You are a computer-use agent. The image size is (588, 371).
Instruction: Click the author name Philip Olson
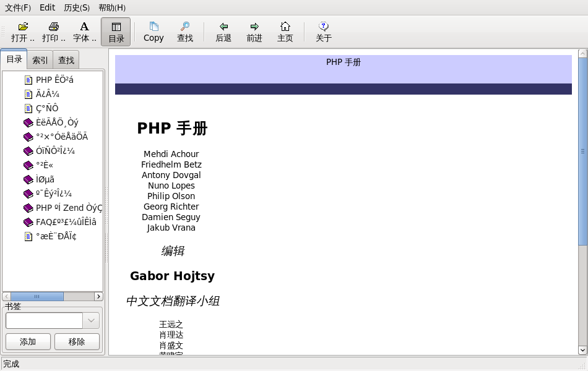pyautogui.click(x=171, y=196)
